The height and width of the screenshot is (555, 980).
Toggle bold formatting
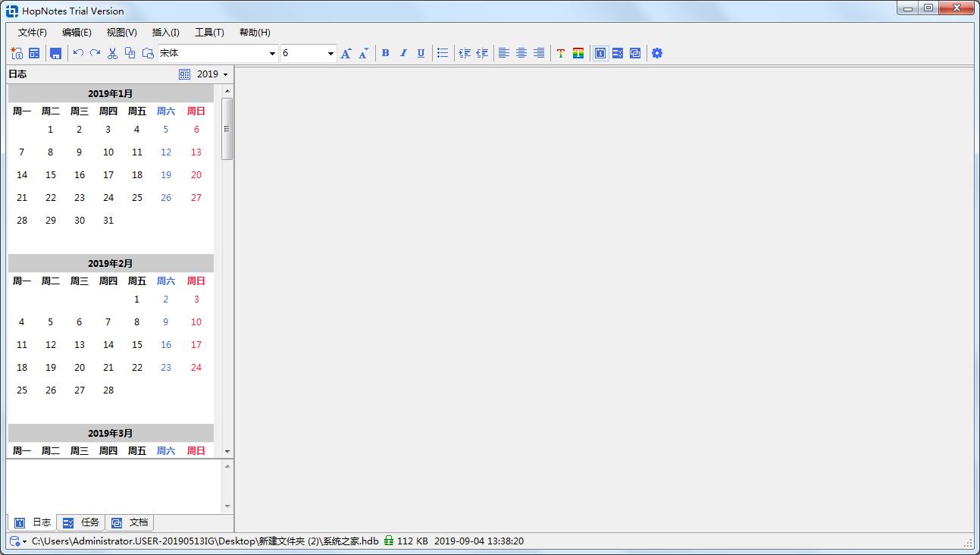(386, 53)
